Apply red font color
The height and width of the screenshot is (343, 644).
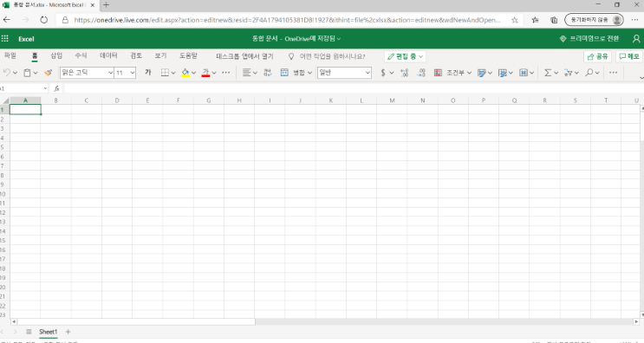pos(205,73)
